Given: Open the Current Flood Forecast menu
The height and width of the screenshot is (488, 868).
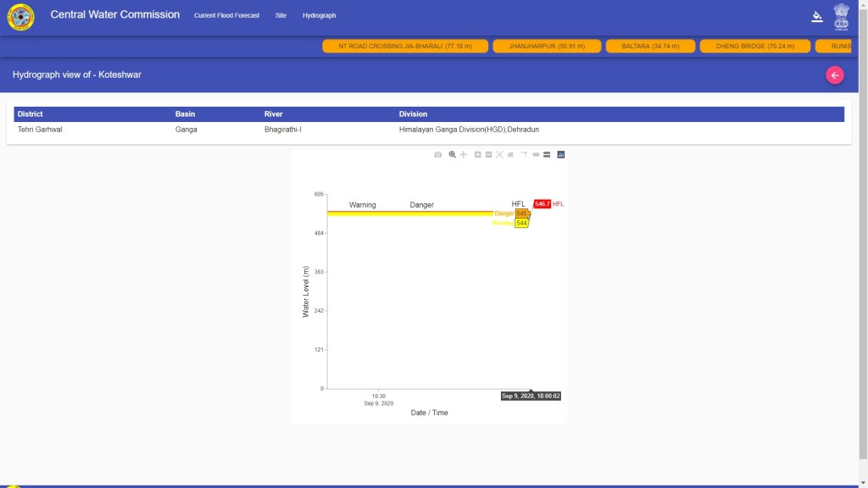Looking at the screenshot, I should (x=226, y=15).
